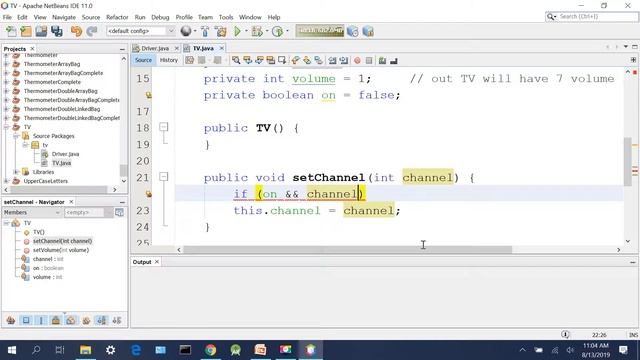Viewport: 640px width, 360px height.
Task: Click the Redo arrow icon
Action: coord(92,31)
